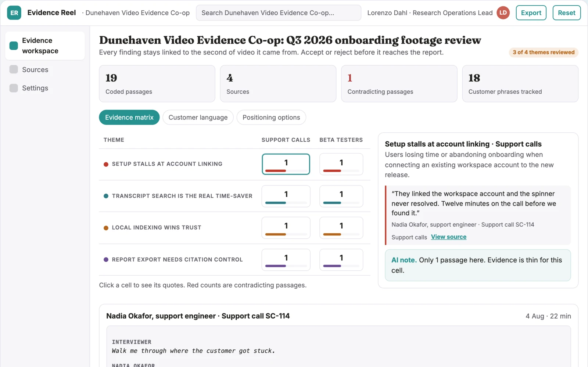Click the 4 Sources stat card

(278, 84)
